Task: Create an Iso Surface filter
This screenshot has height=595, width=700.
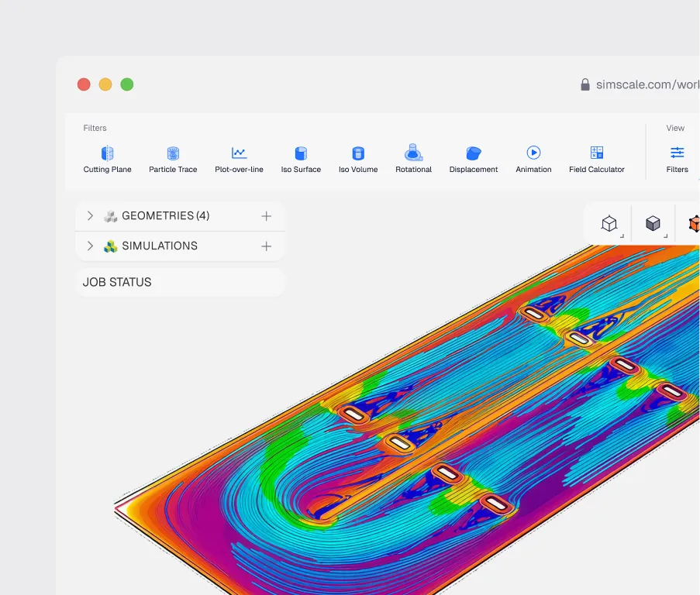Action: click(x=301, y=160)
